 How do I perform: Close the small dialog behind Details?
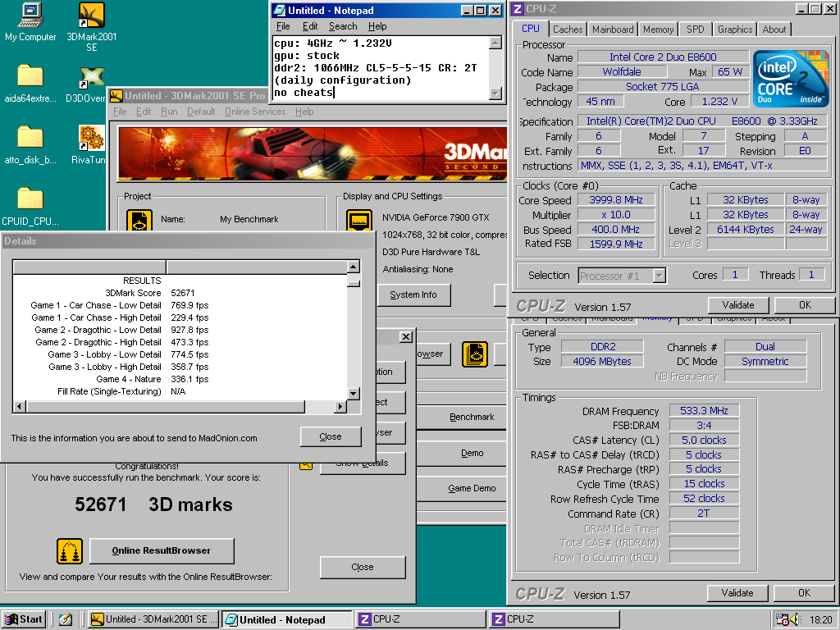pyautogui.click(x=406, y=337)
